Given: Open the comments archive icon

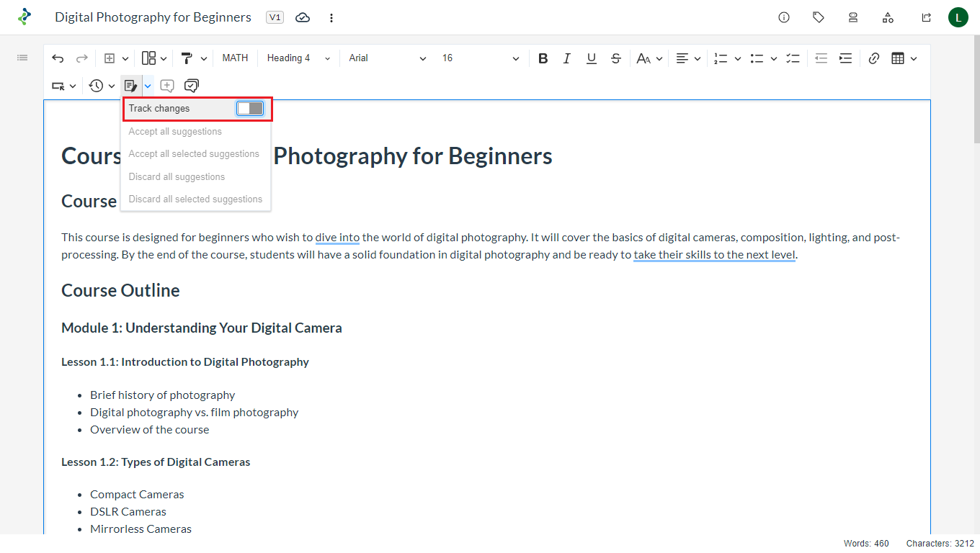Looking at the screenshot, I should pos(191,86).
